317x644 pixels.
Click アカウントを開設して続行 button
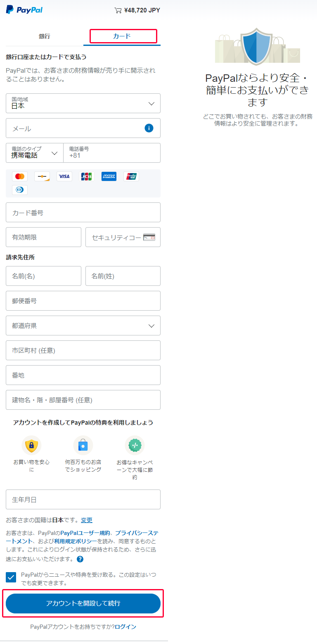(x=83, y=604)
